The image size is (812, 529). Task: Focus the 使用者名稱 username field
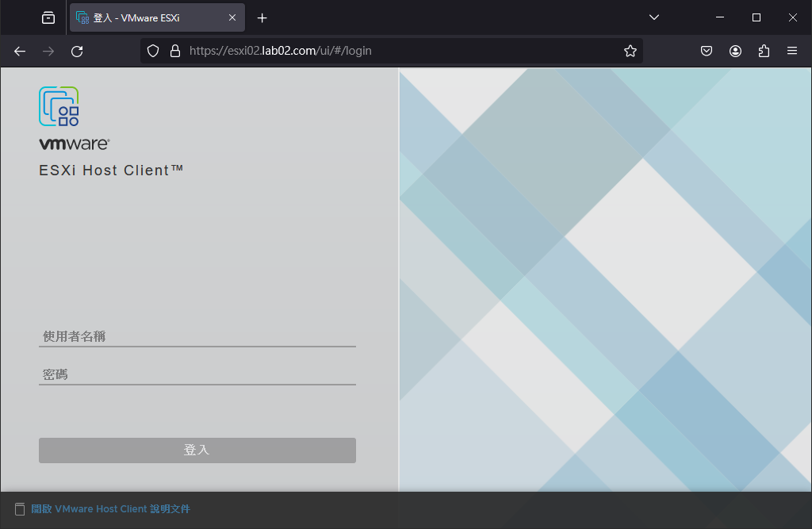click(197, 336)
